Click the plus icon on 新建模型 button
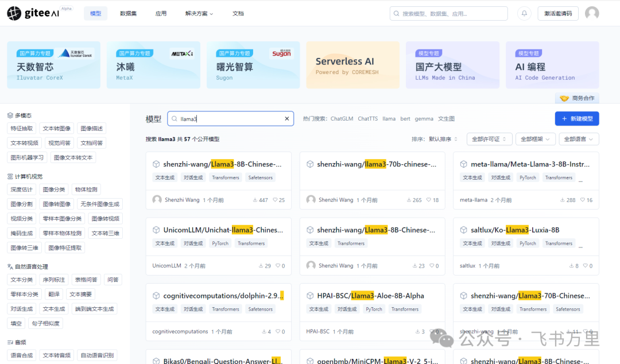 (564, 119)
